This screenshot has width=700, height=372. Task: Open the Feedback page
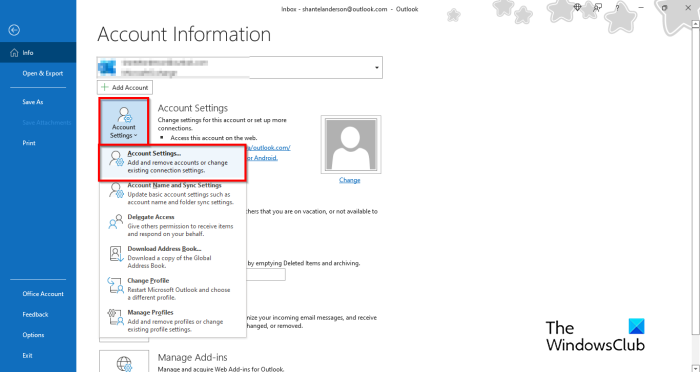(x=35, y=314)
